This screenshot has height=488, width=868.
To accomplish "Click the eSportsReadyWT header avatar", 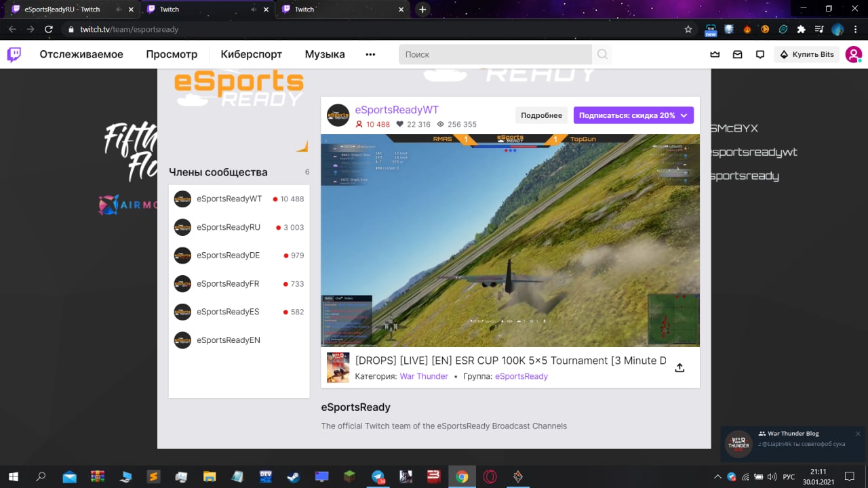I will [338, 115].
